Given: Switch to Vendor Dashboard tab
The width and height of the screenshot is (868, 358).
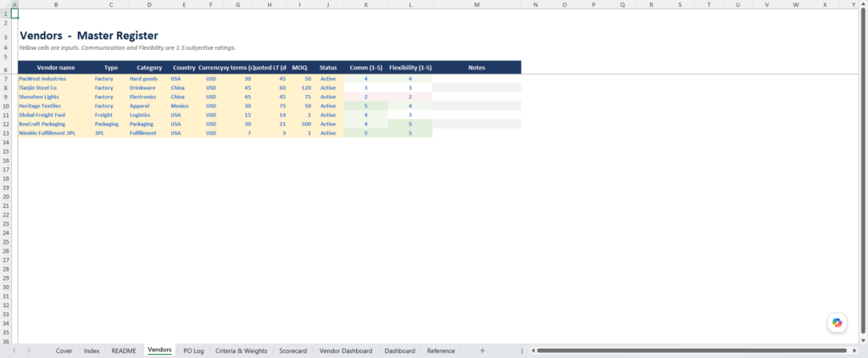Looking at the screenshot, I should (x=346, y=351).
